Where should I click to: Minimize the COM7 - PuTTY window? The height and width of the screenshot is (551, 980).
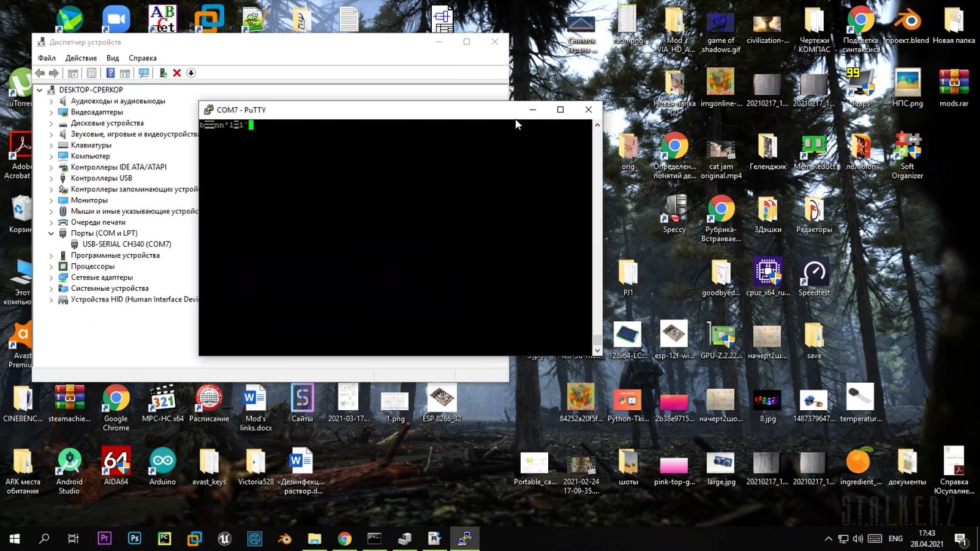(532, 110)
